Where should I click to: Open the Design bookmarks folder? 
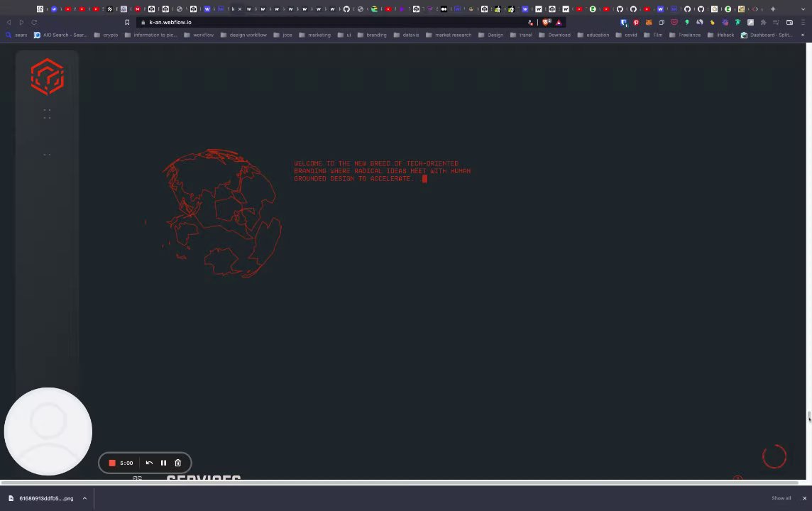[x=491, y=35]
